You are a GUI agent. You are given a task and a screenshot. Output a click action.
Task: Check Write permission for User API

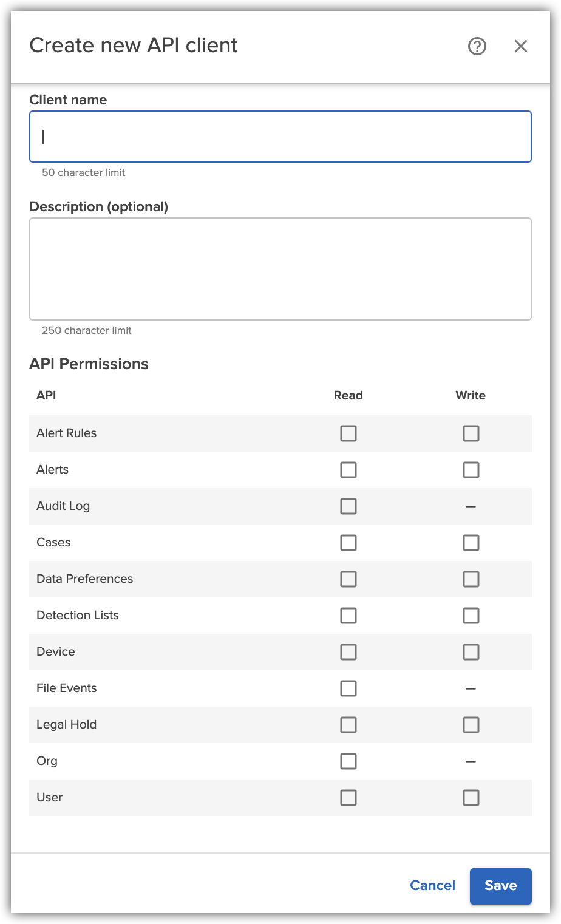tap(471, 798)
